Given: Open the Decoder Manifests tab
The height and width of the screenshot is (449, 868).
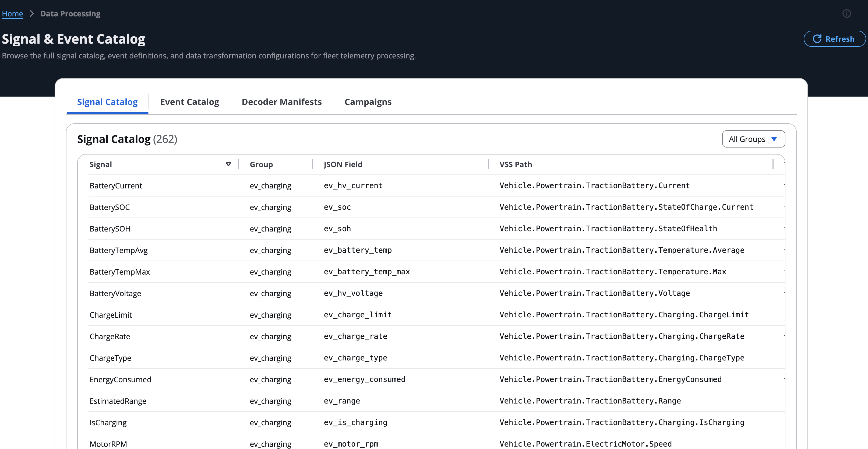Looking at the screenshot, I should coord(282,102).
